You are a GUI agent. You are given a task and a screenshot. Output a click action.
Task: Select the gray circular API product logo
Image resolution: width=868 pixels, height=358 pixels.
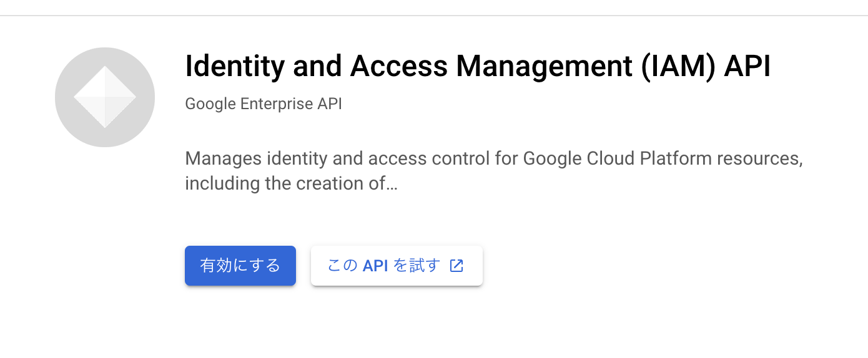[105, 97]
